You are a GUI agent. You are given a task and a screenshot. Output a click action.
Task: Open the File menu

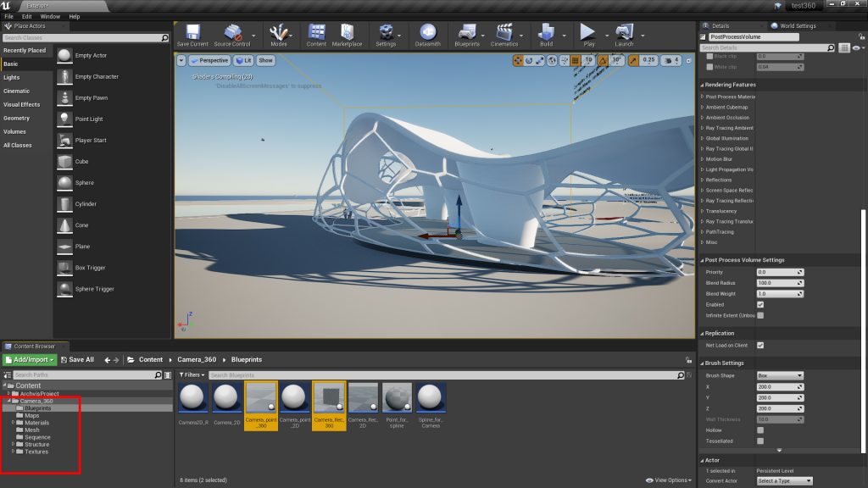[x=8, y=17]
